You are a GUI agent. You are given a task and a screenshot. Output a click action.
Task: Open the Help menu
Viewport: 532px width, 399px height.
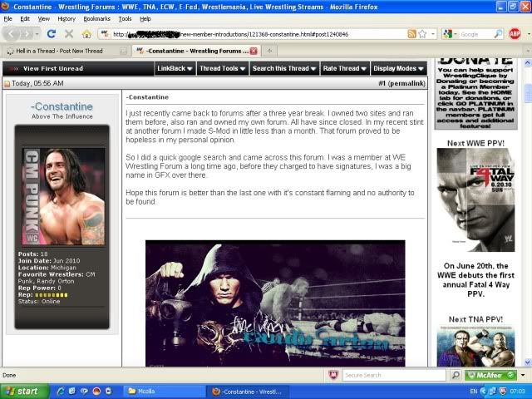(145, 19)
